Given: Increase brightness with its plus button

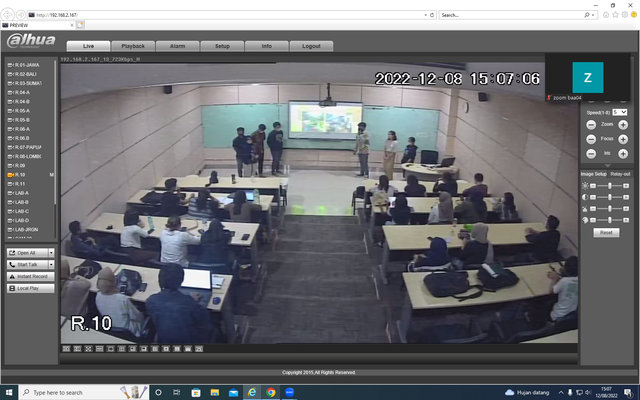Looking at the screenshot, I should click(626, 186).
